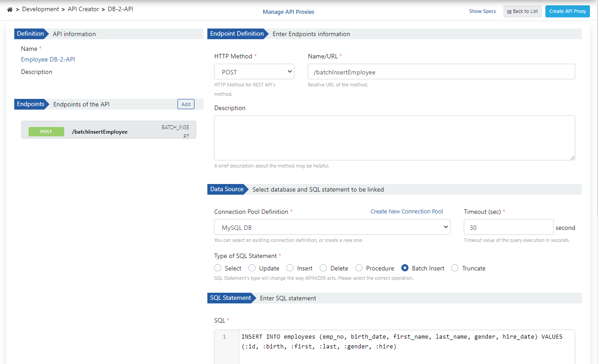
Task: Focus the Timeout seconds field
Action: point(508,227)
